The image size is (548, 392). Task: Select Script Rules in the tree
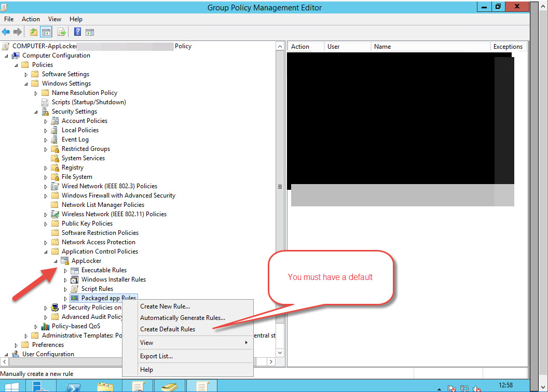click(x=97, y=289)
